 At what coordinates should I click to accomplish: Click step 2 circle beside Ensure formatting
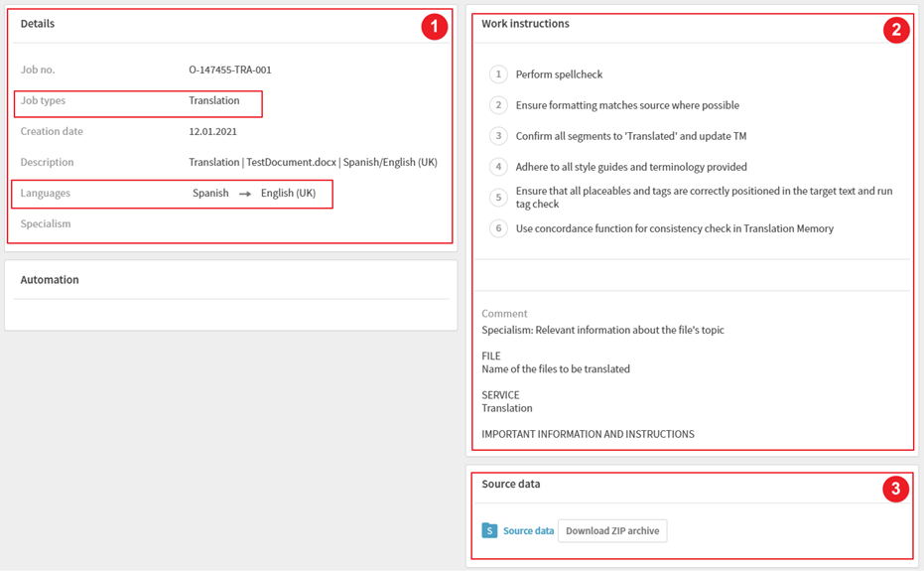coord(498,105)
